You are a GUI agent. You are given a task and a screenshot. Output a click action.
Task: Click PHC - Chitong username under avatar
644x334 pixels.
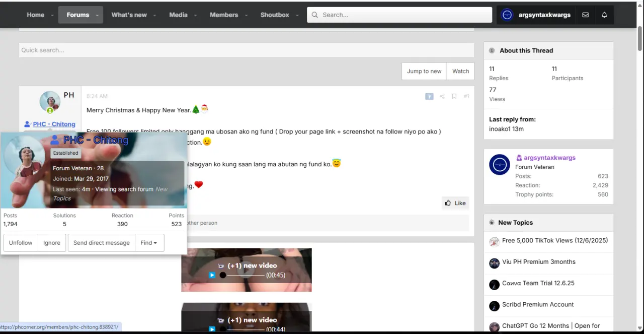(x=54, y=124)
